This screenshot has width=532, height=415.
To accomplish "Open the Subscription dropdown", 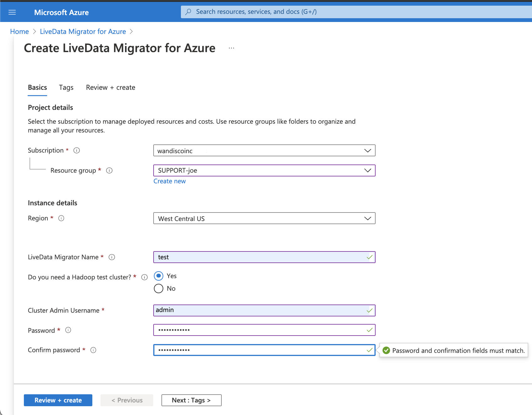I will (367, 150).
